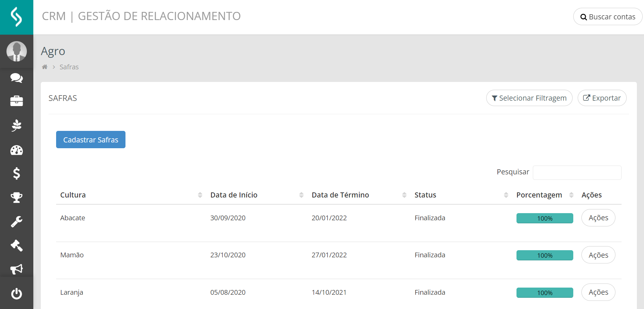644x309 pixels.
Task: Focus the Pesquisar search field
Action: (577, 173)
